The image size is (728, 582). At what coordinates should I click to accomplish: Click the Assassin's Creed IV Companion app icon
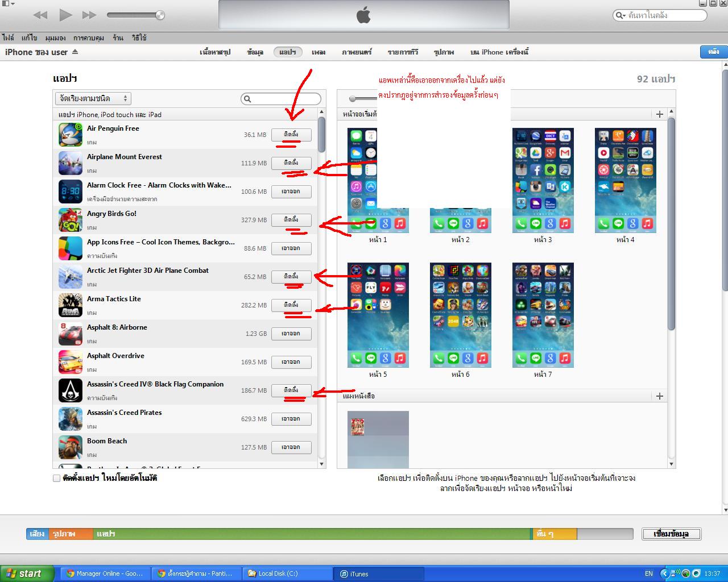71,390
